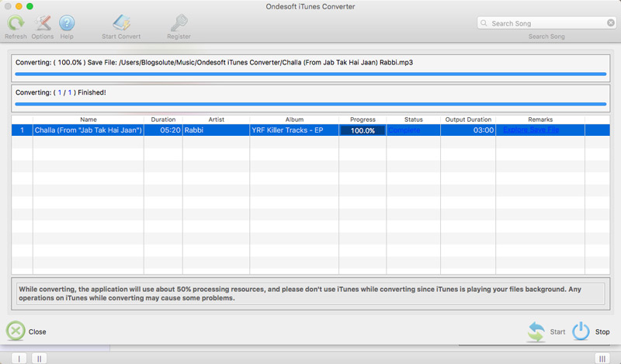Open the Explore Save File link
The image size is (621, 364).
tap(531, 130)
